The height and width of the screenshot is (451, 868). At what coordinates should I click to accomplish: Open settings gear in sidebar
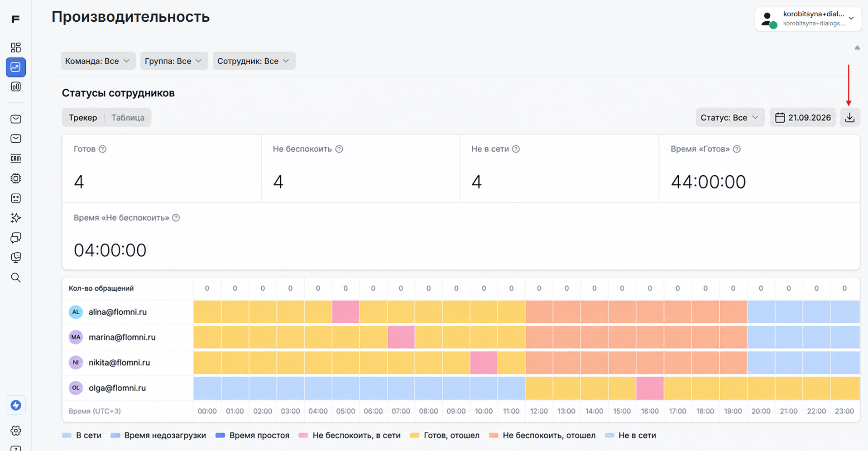click(x=16, y=431)
